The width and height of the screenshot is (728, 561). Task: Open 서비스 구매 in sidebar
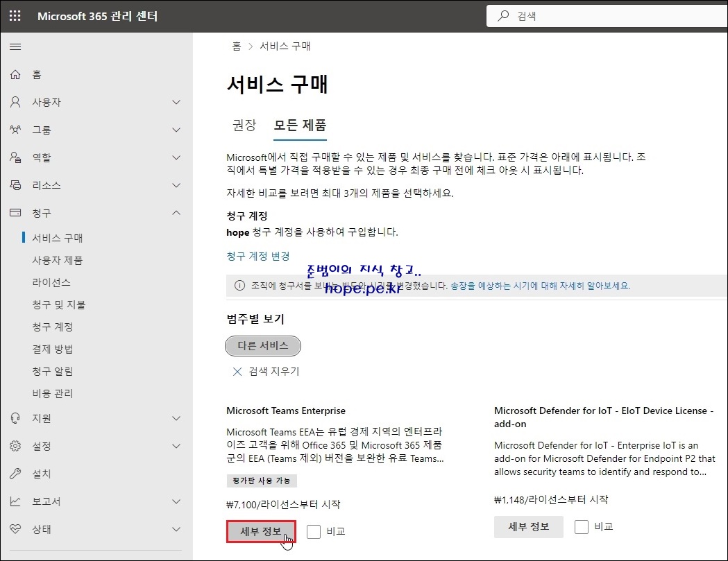(58, 238)
